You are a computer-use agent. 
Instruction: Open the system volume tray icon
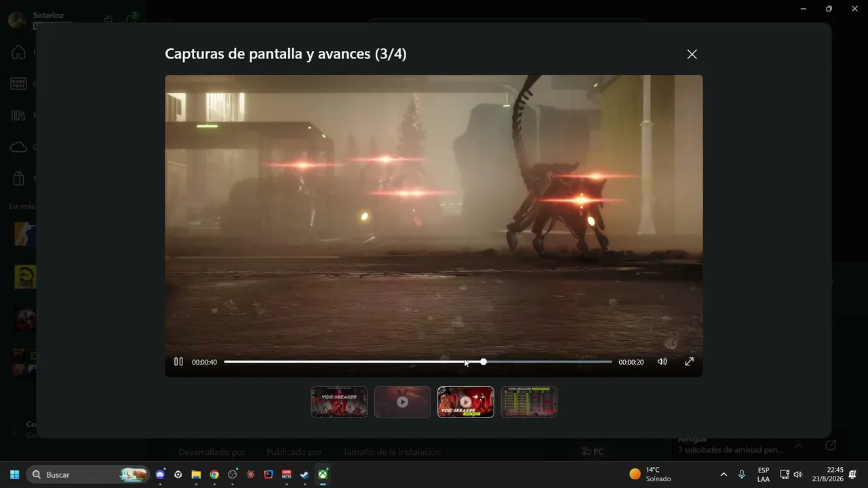[797, 474]
